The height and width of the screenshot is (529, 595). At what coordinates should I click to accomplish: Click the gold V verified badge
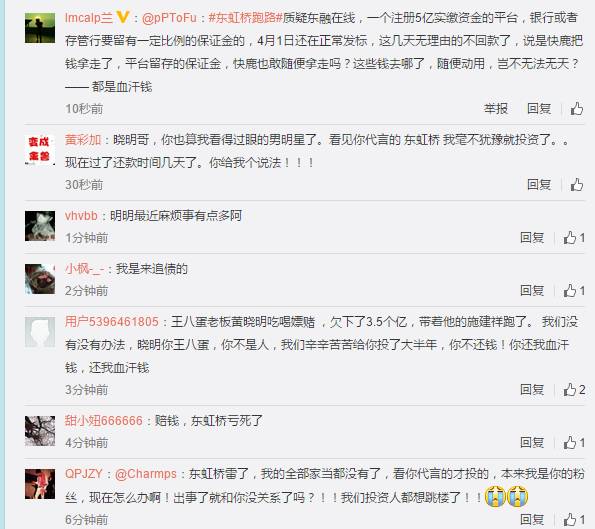[x=123, y=17]
